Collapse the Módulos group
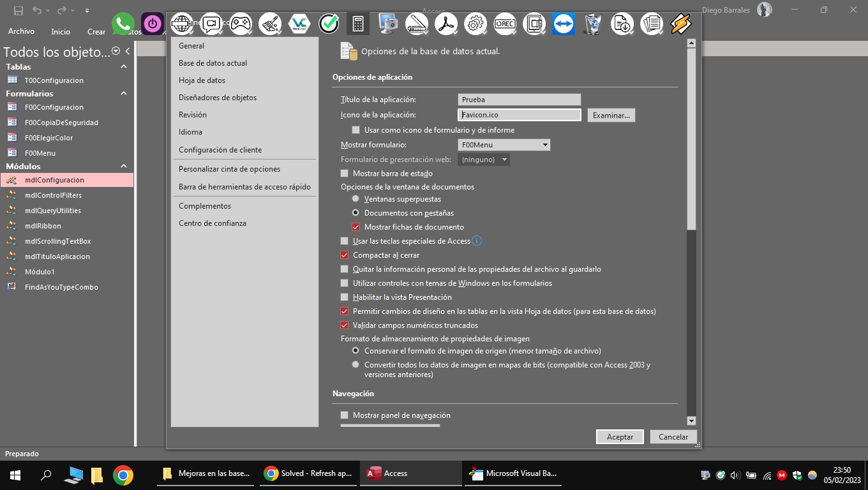The height and width of the screenshot is (490, 868). coord(124,166)
